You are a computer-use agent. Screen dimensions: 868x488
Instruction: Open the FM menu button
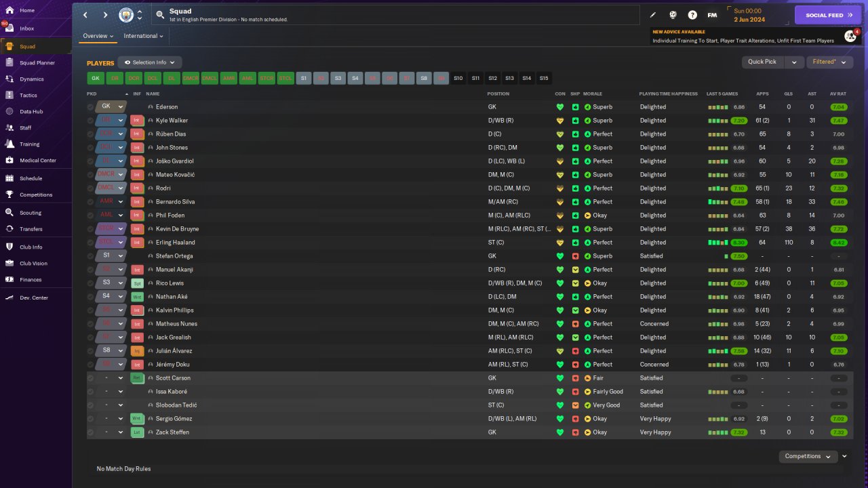(712, 15)
